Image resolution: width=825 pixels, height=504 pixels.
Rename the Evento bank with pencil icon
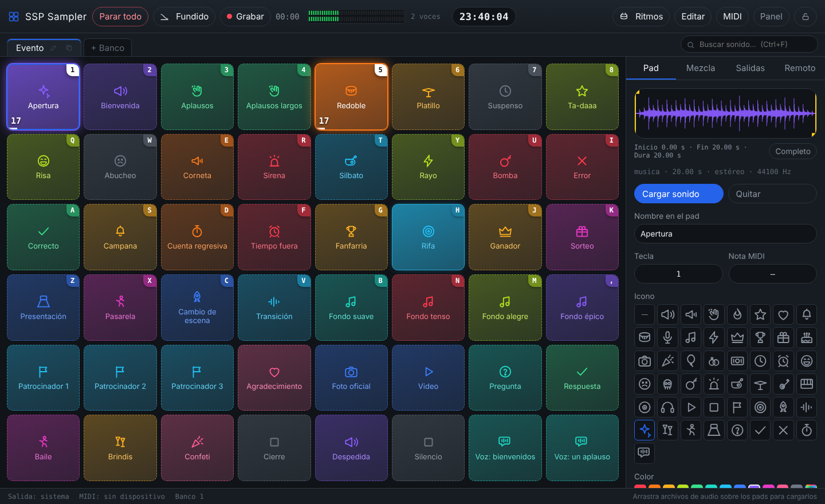click(53, 48)
